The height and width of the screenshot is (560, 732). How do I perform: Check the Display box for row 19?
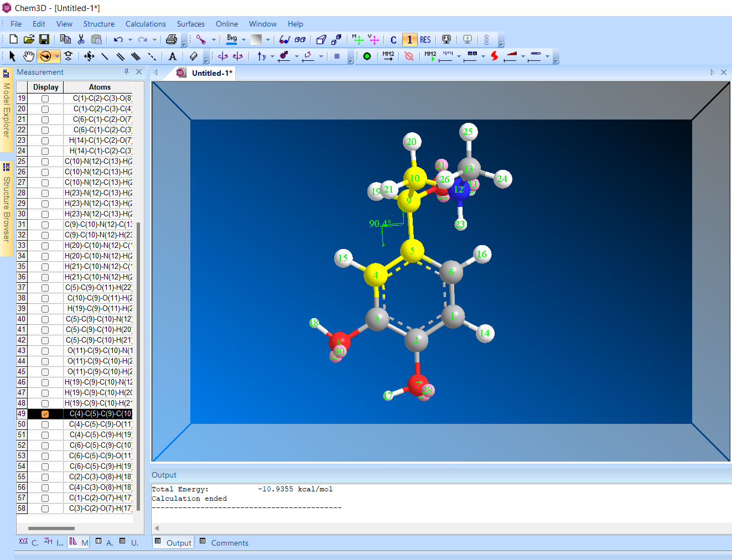(x=45, y=98)
